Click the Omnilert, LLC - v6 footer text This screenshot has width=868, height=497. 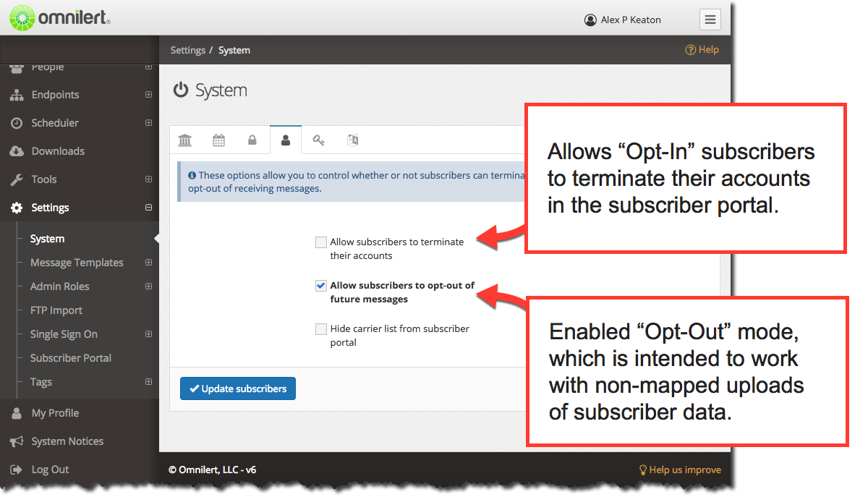click(x=213, y=470)
